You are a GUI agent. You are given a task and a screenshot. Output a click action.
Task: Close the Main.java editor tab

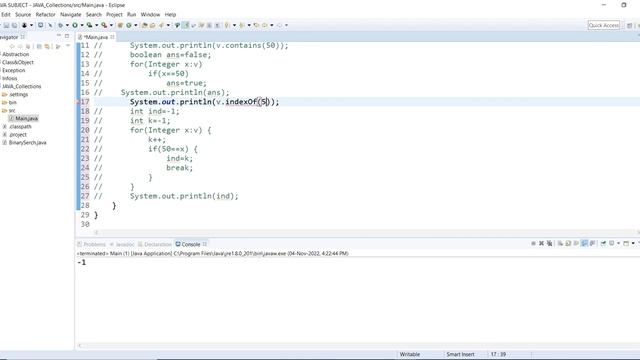[112, 37]
